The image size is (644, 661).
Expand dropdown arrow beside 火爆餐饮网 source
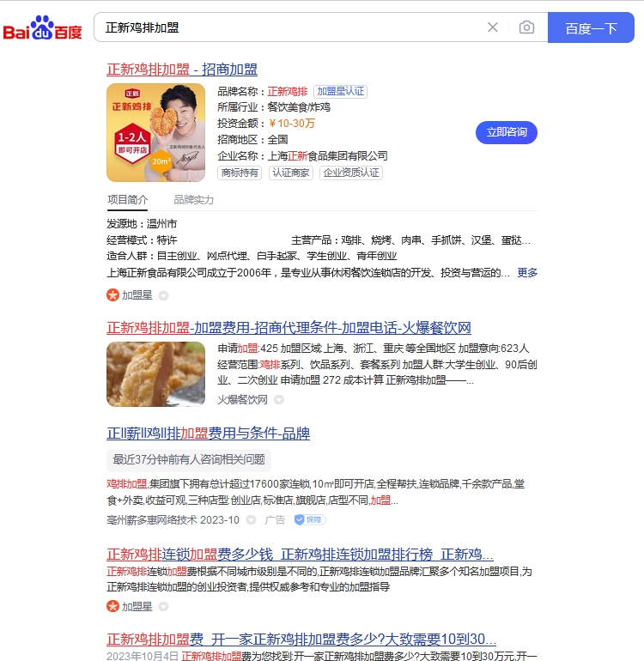pos(279,400)
